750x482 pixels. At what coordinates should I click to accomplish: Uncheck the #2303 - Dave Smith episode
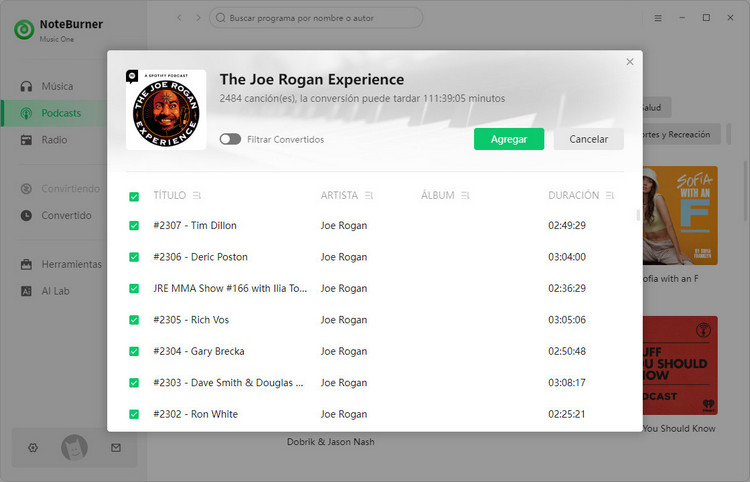(134, 383)
